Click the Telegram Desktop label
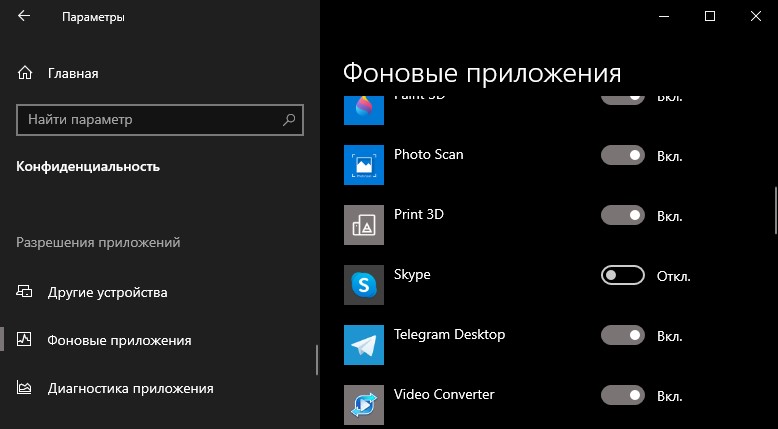Image resolution: width=778 pixels, height=429 pixels. click(450, 335)
